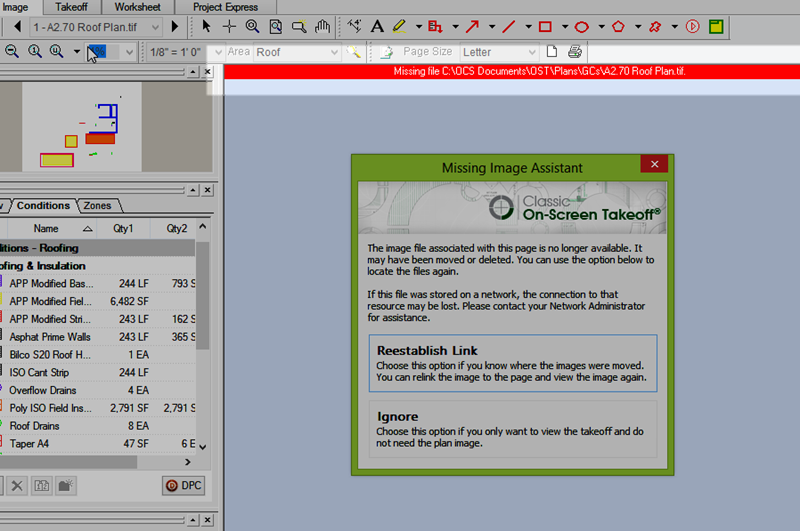Go to previous page arrow
The width and height of the screenshot is (800, 531).
17,27
